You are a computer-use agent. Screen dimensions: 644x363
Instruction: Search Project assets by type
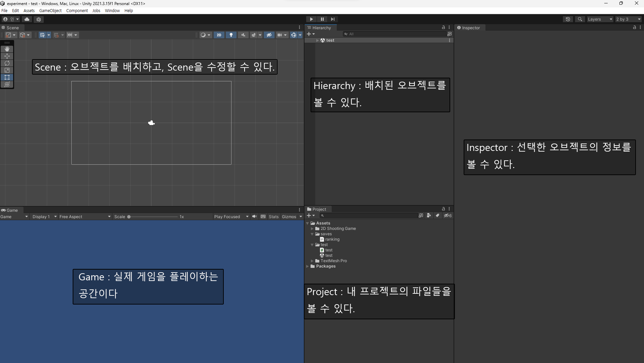[429, 215]
